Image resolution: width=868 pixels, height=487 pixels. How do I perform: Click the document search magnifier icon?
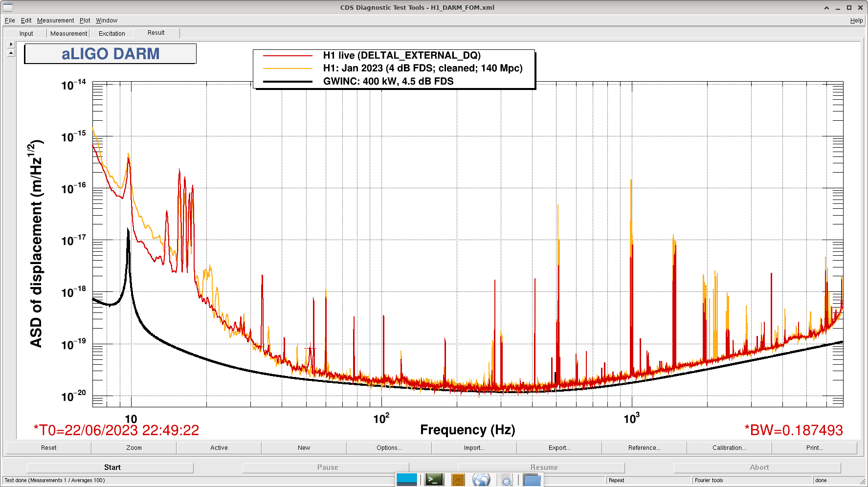click(506, 480)
